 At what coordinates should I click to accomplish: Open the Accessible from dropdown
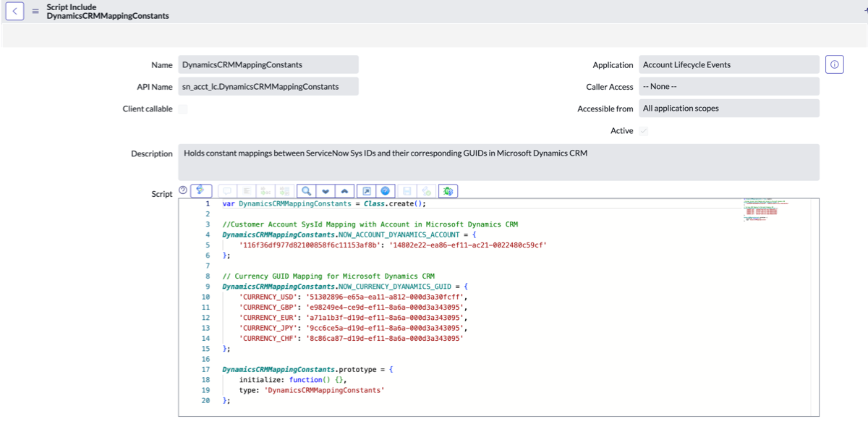728,109
